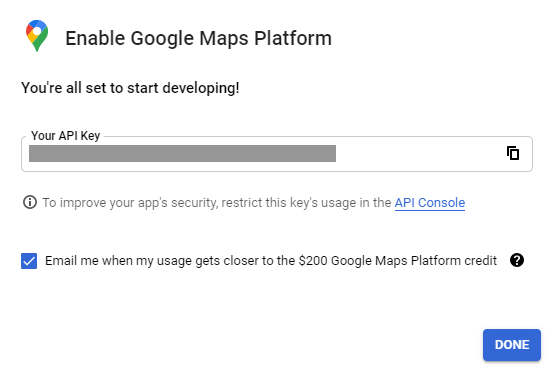
Task: Click the 'To improve your app's security' text
Action: (130, 203)
